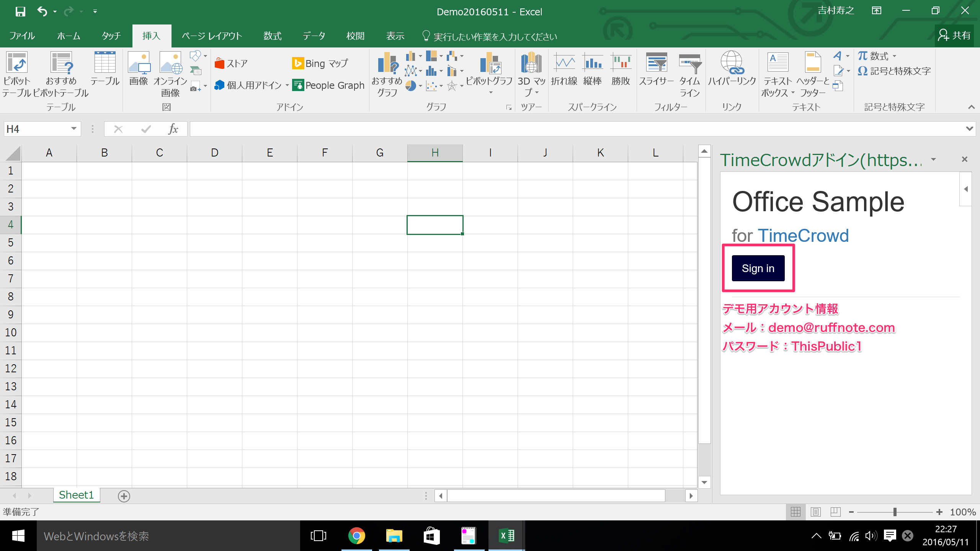Viewport: 980px width, 551px height.
Task: Click the zoom out minus button
Action: click(851, 512)
